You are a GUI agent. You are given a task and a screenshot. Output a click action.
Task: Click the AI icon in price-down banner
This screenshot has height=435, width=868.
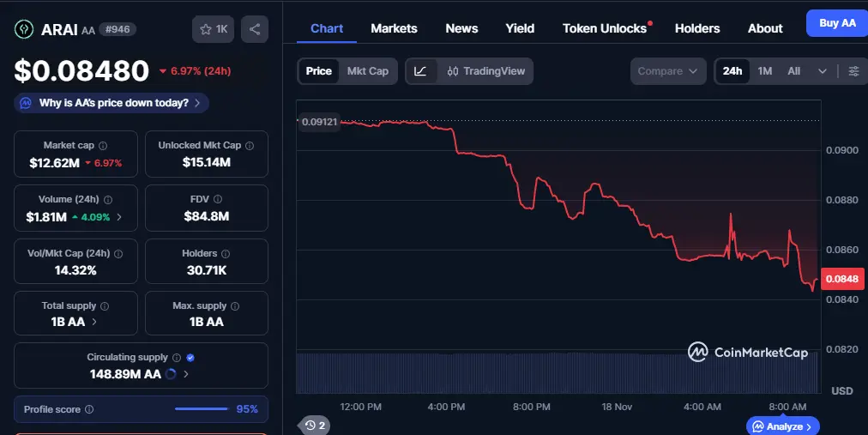pos(26,103)
